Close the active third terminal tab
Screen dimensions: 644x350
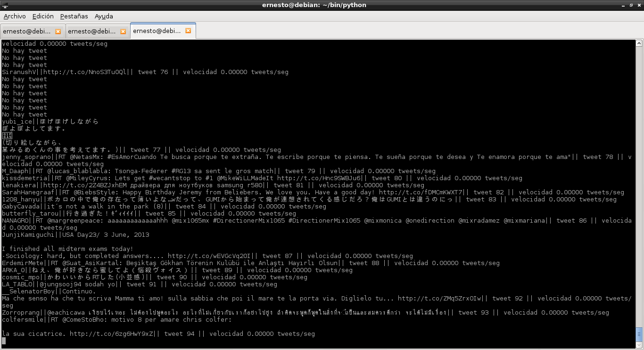click(188, 31)
